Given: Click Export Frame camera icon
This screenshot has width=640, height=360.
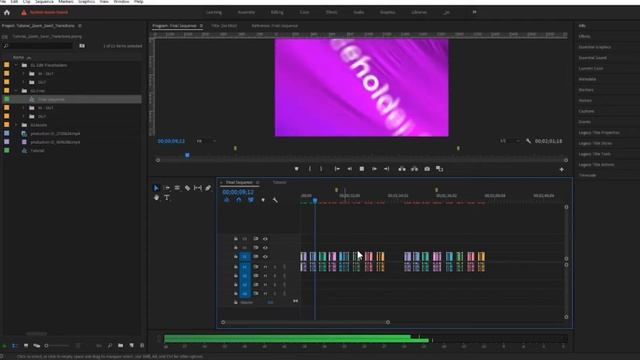Looking at the screenshot, I should tap(427, 169).
